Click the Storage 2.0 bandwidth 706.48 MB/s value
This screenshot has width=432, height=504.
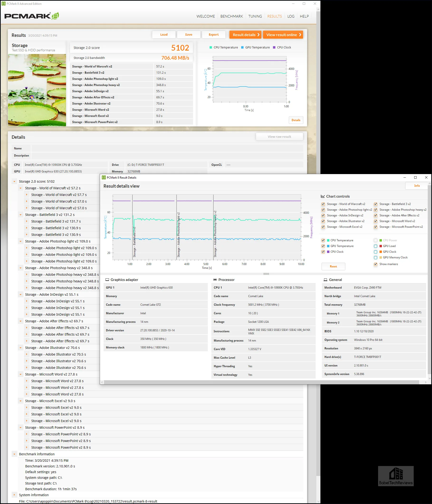pyautogui.click(x=175, y=58)
